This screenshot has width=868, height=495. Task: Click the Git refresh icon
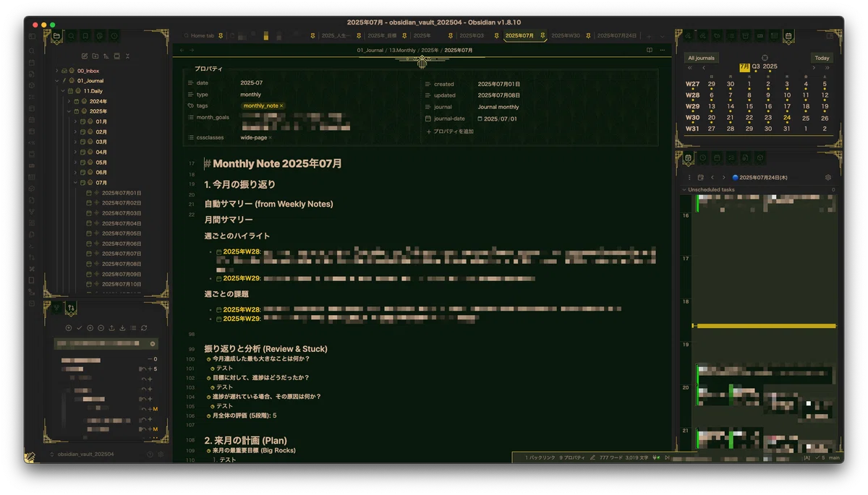point(145,328)
